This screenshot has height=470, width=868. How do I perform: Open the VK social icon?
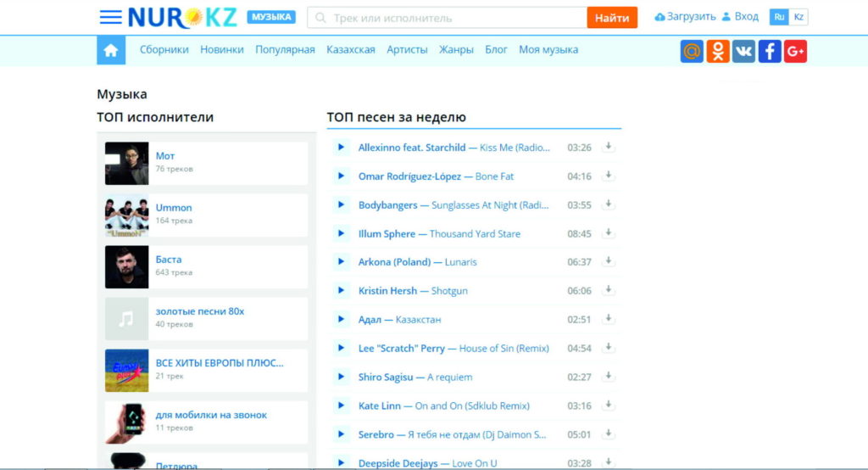coord(743,51)
